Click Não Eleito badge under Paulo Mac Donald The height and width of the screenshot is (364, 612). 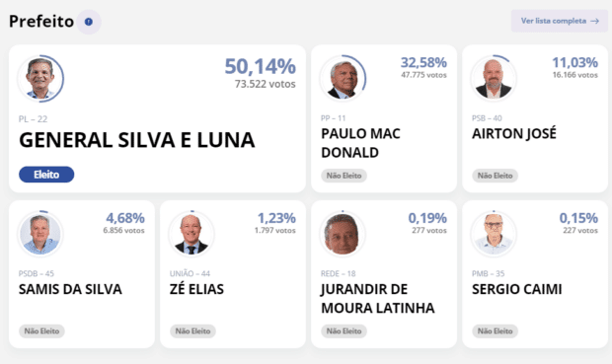(x=344, y=176)
